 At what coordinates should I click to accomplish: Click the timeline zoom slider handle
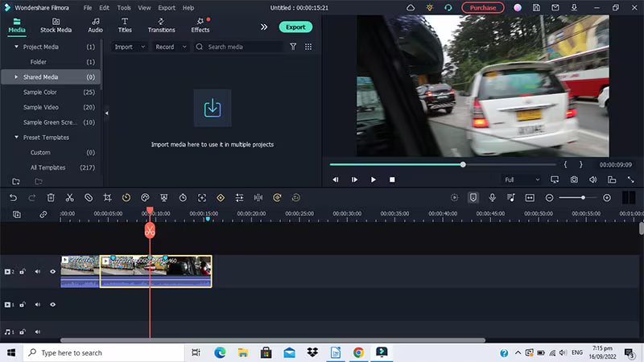(583, 197)
